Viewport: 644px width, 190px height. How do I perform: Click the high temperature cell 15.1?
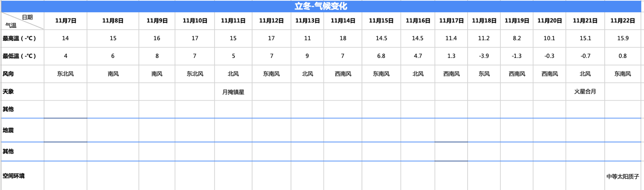pos(585,38)
